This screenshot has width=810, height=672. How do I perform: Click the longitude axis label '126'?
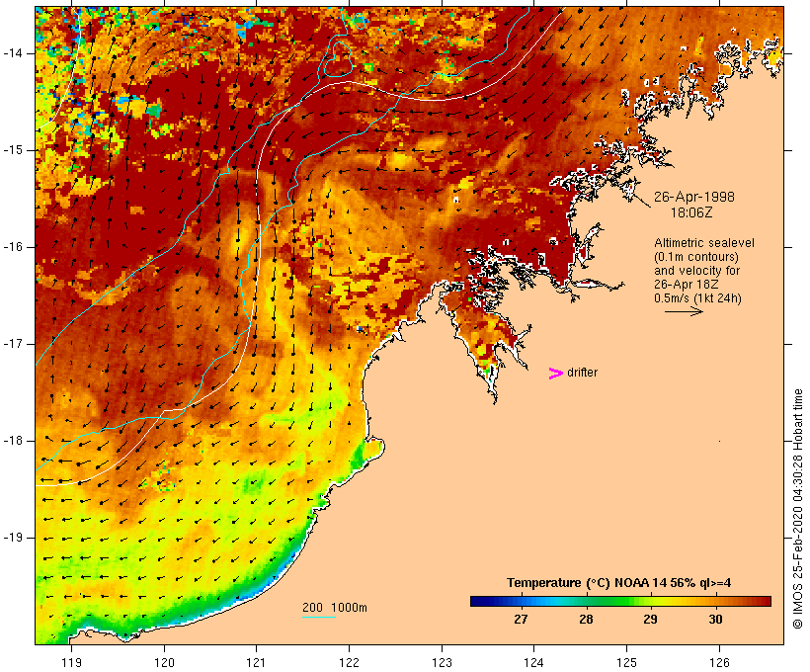click(719, 662)
